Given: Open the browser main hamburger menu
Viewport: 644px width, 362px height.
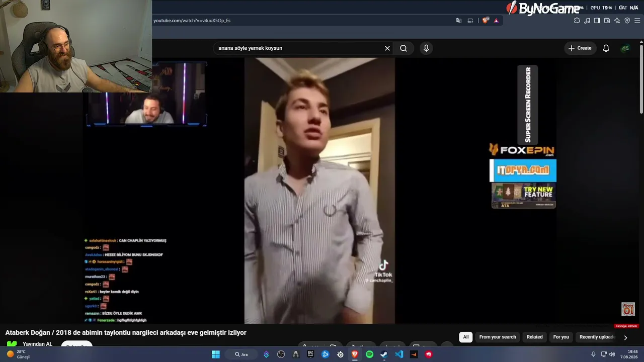Looking at the screenshot, I should coord(637,21).
